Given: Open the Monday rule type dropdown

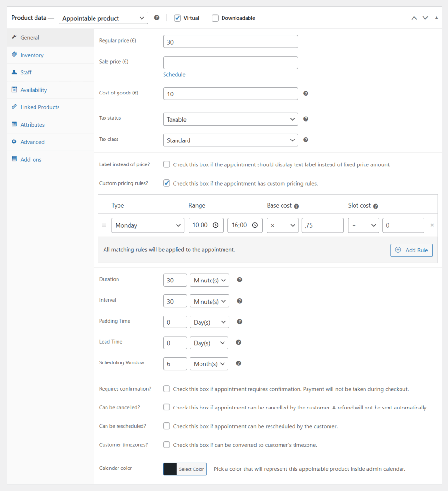Looking at the screenshot, I should point(147,225).
